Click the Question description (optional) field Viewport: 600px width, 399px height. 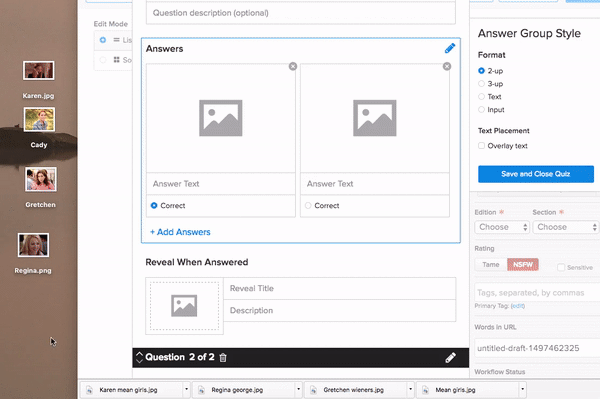[x=301, y=13]
